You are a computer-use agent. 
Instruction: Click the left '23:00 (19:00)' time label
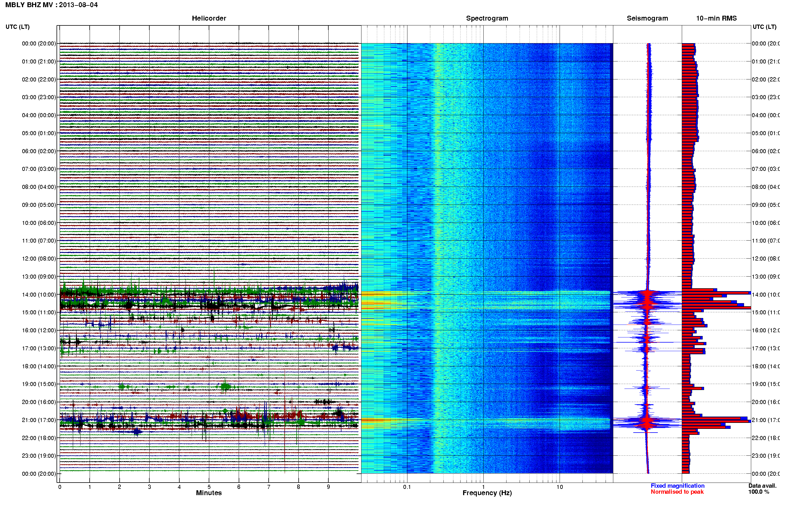coord(39,456)
